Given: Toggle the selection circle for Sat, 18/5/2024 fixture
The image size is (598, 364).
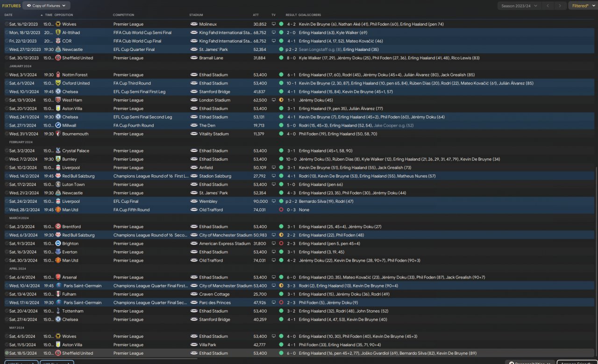Looking at the screenshot, I should pyautogui.click(x=7, y=353).
